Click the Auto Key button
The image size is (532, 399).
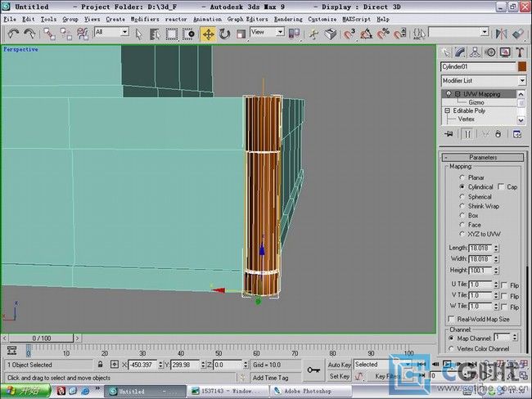pos(340,365)
